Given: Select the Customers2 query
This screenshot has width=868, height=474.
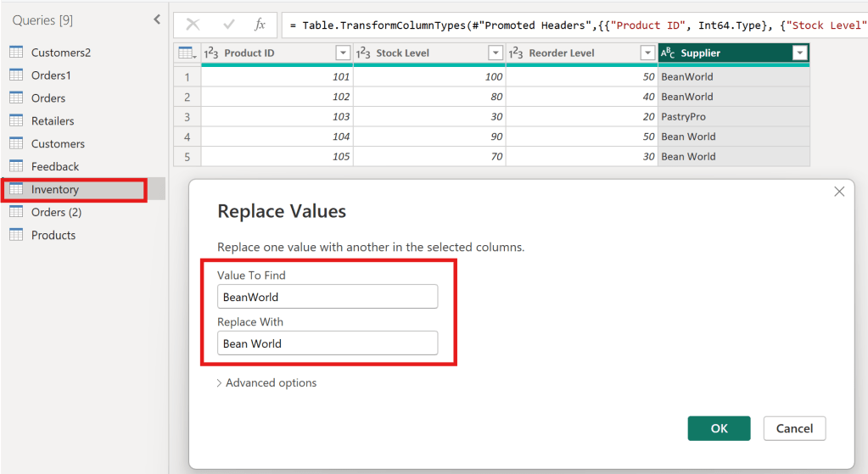Looking at the screenshot, I should [60, 53].
